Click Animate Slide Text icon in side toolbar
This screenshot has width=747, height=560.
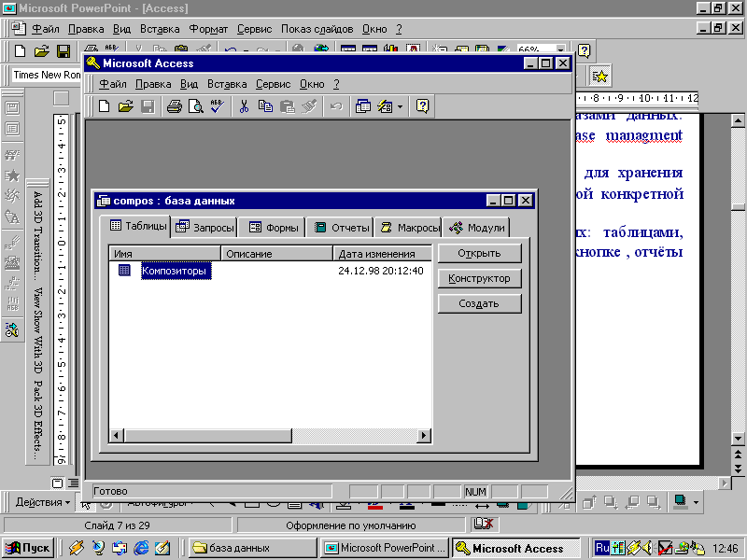coord(12,129)
